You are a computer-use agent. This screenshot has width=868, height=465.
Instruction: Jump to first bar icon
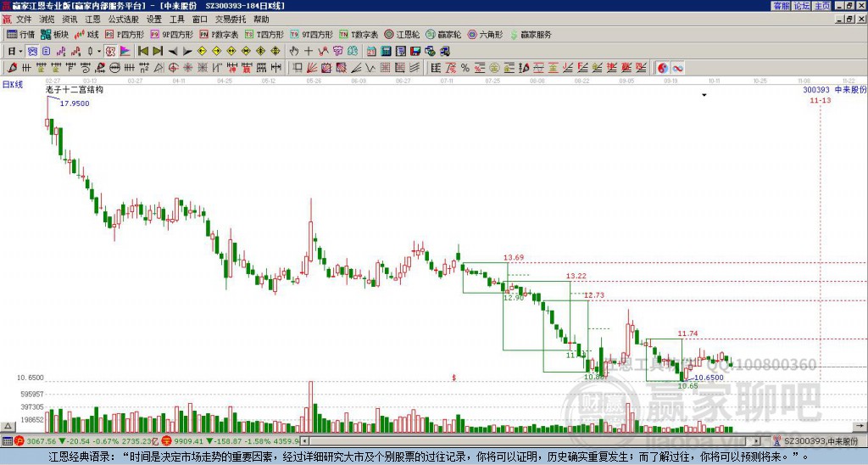click(143, 52)
